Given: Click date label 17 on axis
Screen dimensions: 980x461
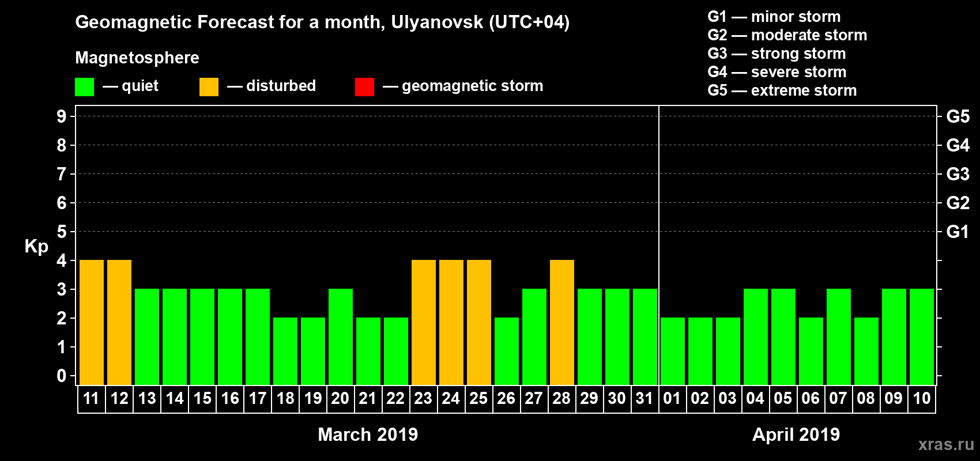Looking at the screenshot, I should (x=258, y=398).
